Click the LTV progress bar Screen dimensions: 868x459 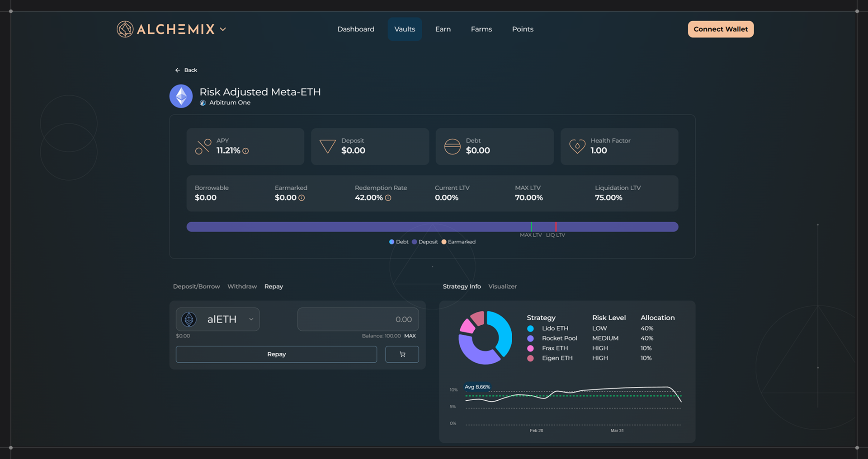pyautogui.click(x=362, y=227)
